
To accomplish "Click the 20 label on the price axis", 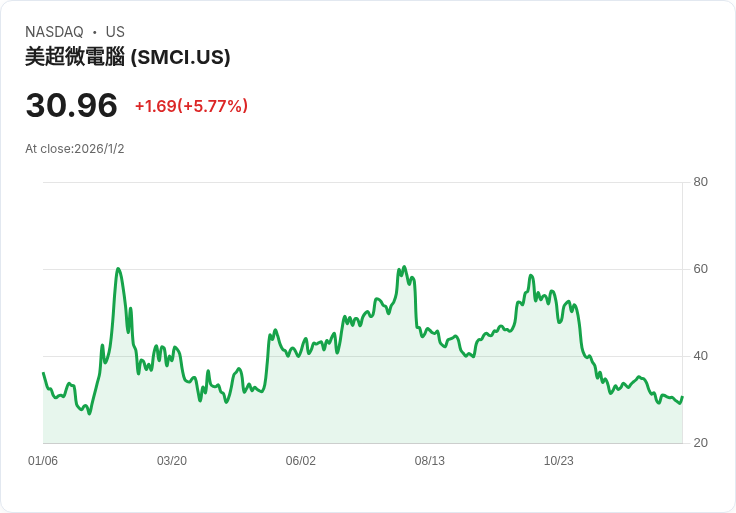I will point(700,443).
